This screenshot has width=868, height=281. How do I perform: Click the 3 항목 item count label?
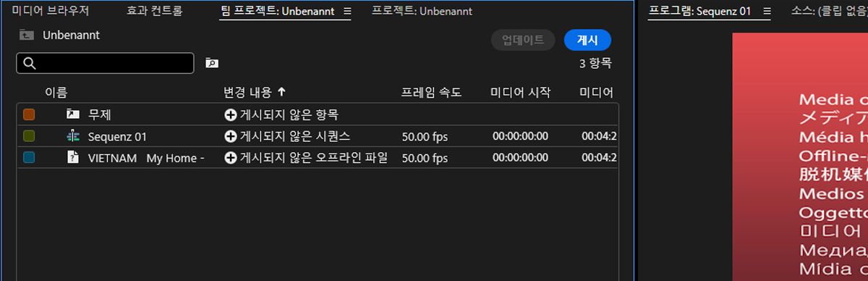[x=595, y=64]
